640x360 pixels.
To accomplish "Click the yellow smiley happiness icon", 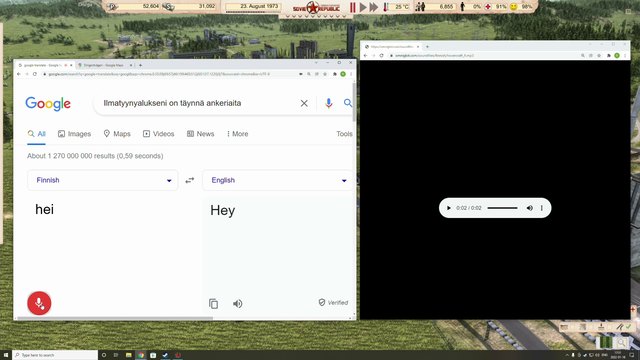I will pos(513,7).
